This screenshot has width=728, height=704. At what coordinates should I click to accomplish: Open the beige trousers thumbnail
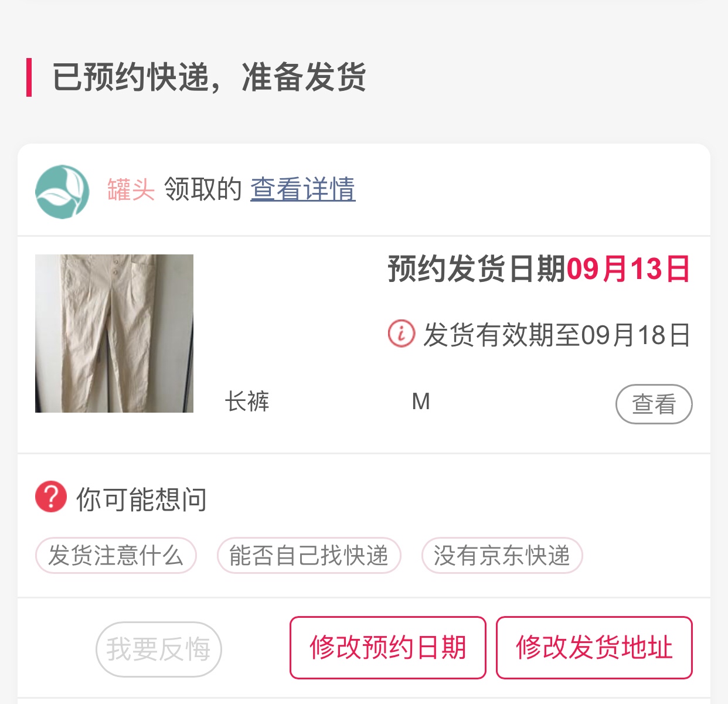(114, 334)
